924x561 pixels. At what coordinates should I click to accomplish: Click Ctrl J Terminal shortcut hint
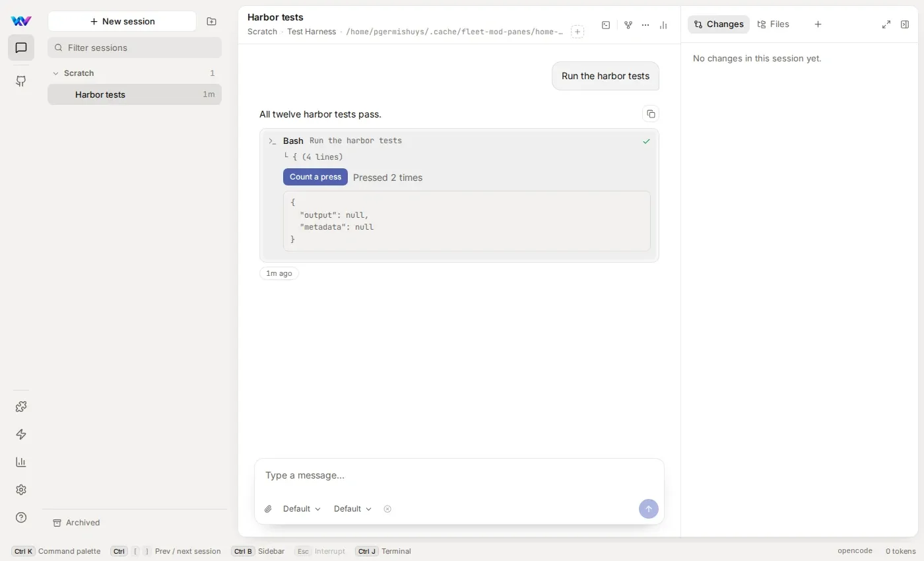[x=383, y=551]
